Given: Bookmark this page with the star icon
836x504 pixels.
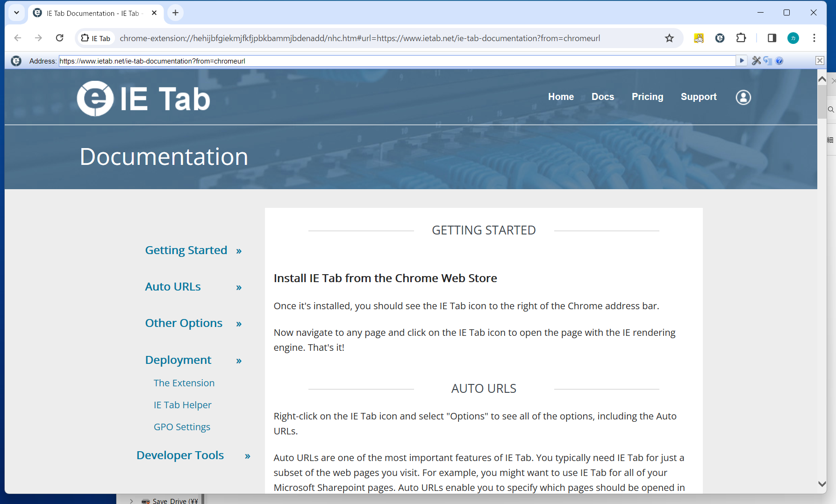Looking at the screenshot, I should pos(669,38).
